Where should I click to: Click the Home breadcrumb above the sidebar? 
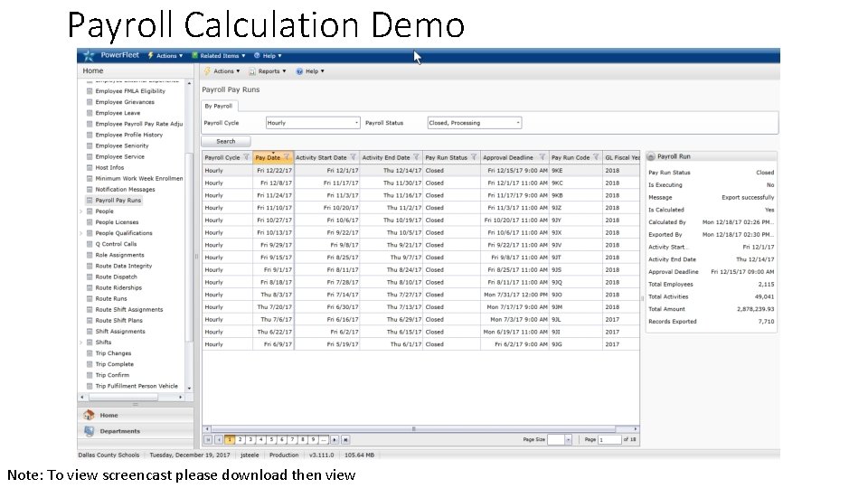point(93,70)
